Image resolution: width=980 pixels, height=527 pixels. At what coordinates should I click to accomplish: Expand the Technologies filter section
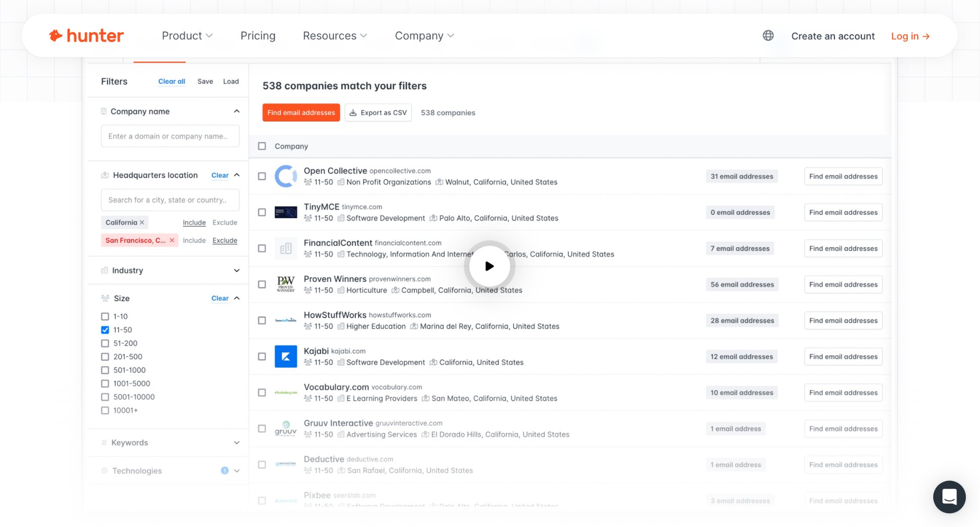coord(237,470)
